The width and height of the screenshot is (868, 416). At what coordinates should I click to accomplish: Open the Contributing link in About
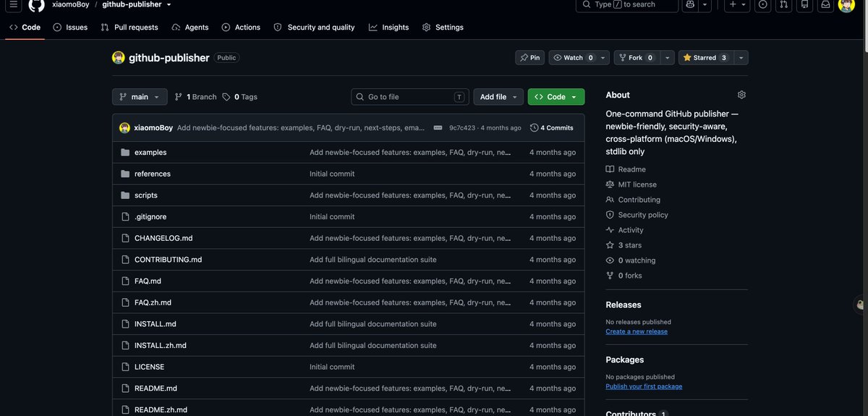tap(639, 200)
